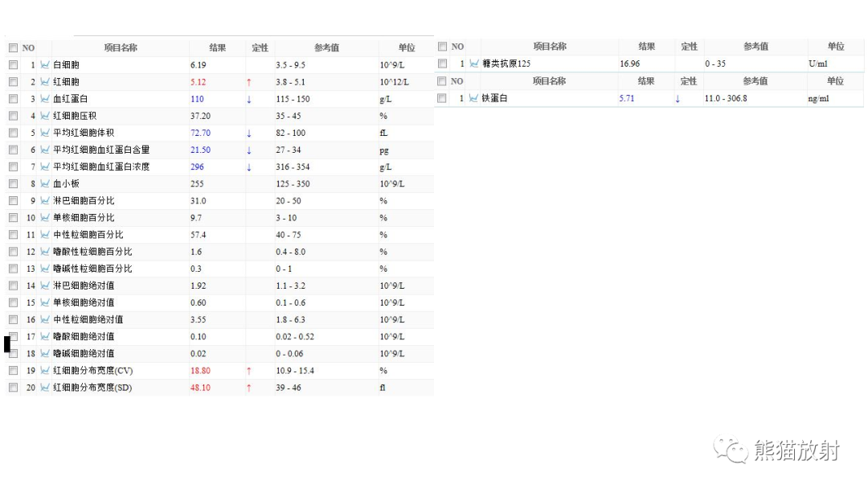Click 项目名称 header above 糖类抗原125

(x=550, y=47)
